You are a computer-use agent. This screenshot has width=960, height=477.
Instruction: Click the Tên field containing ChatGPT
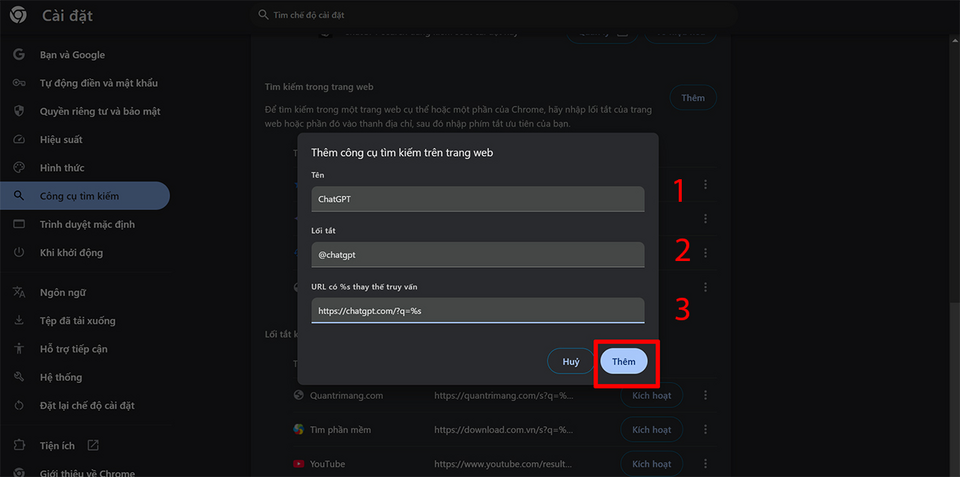[478, 199]
